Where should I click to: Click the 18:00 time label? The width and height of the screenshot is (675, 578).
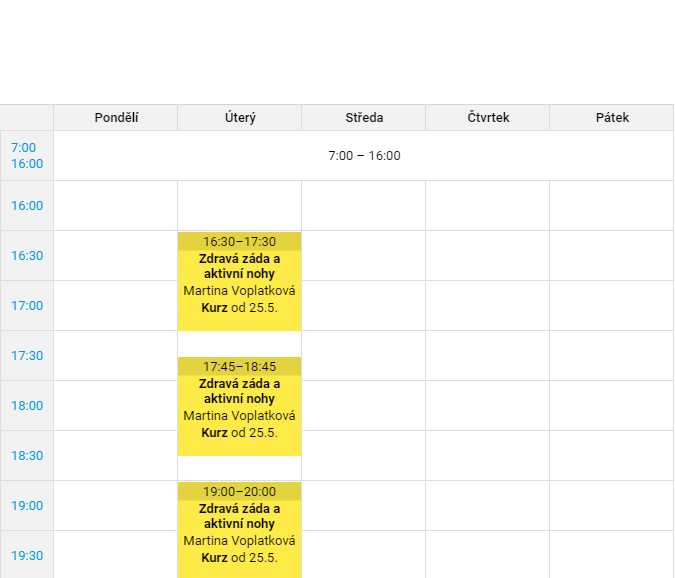click(27, 405)
